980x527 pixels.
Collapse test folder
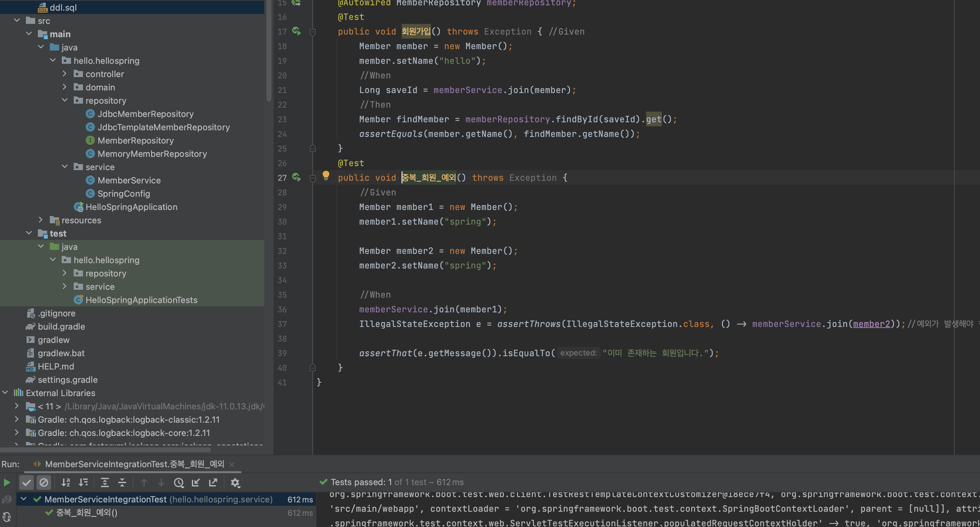click(x=29, y=233)
